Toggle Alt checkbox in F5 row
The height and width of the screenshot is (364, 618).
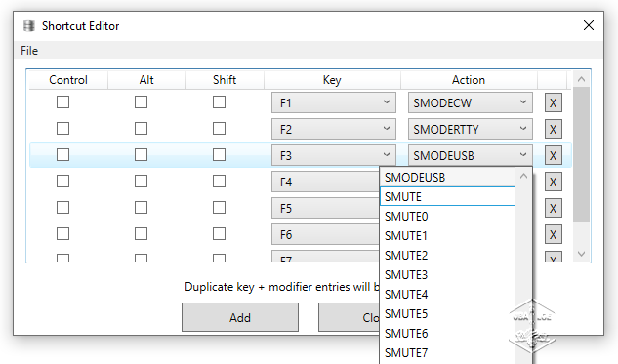point(142,208)
